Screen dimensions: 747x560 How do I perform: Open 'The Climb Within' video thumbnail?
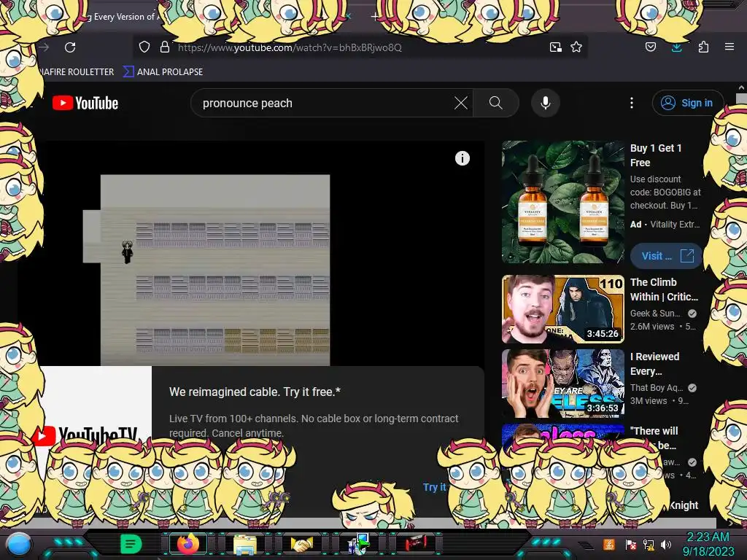pyautogui.click(x=562, y=309)
